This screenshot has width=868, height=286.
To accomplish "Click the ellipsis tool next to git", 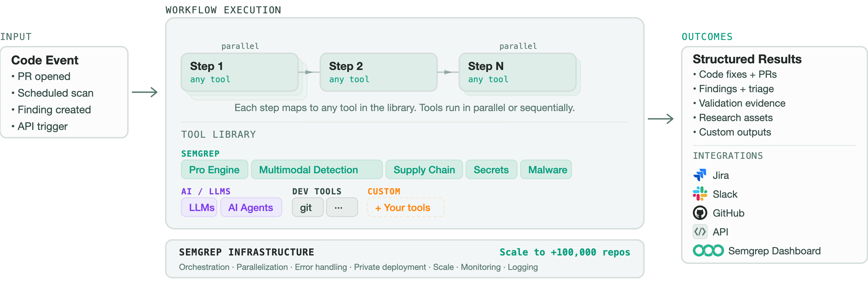I will click(x=342, y=207).
